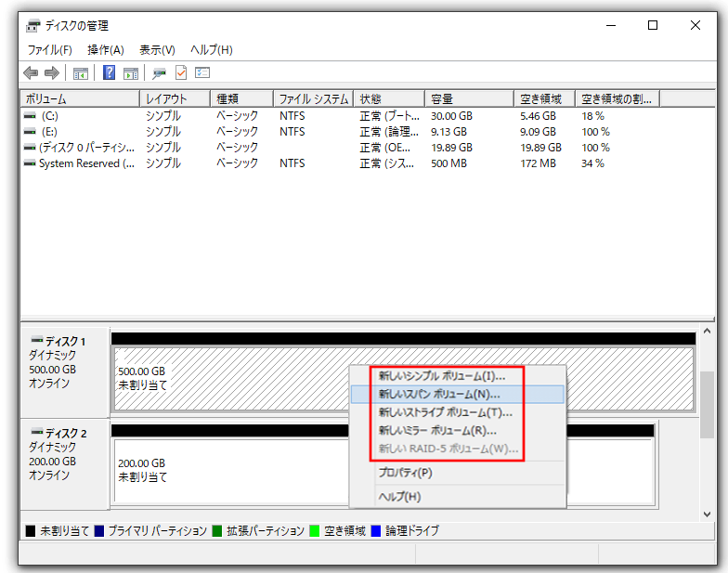
Task: Click the blue question mark help icon
Action: click(109, 73)
